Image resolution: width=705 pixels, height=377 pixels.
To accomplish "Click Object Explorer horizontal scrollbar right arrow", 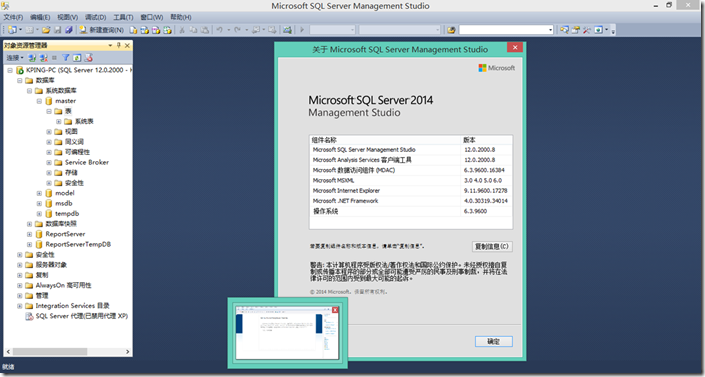I will (127, 352).
